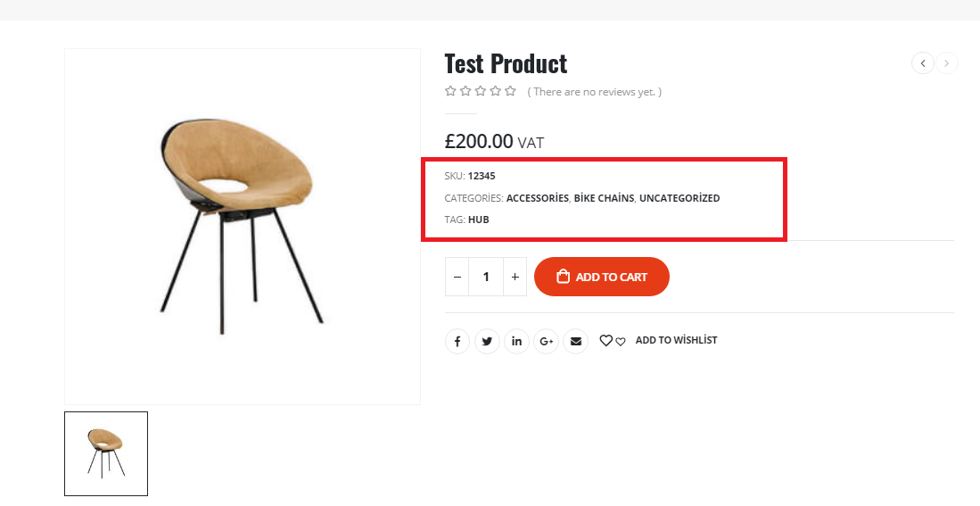Click the wishlist heart icon
The width and height of the screenshot is (980, 506).
[x=606, y=340]
